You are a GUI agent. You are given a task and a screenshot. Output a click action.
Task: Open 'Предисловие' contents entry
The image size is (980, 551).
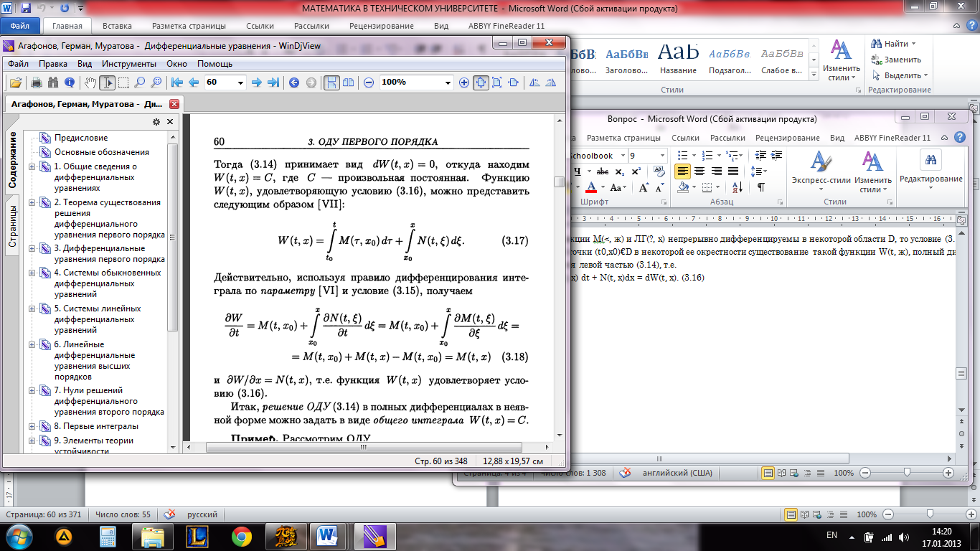(x=81, y=138)
